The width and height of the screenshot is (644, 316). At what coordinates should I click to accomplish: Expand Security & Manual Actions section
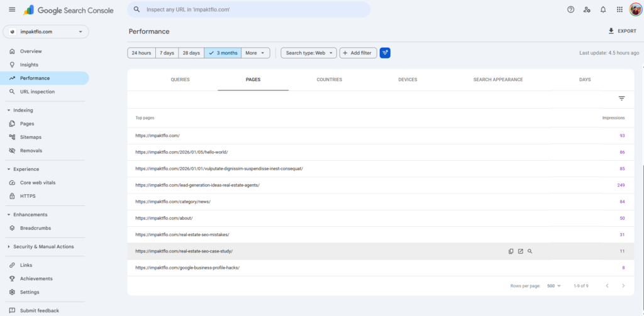40,247
